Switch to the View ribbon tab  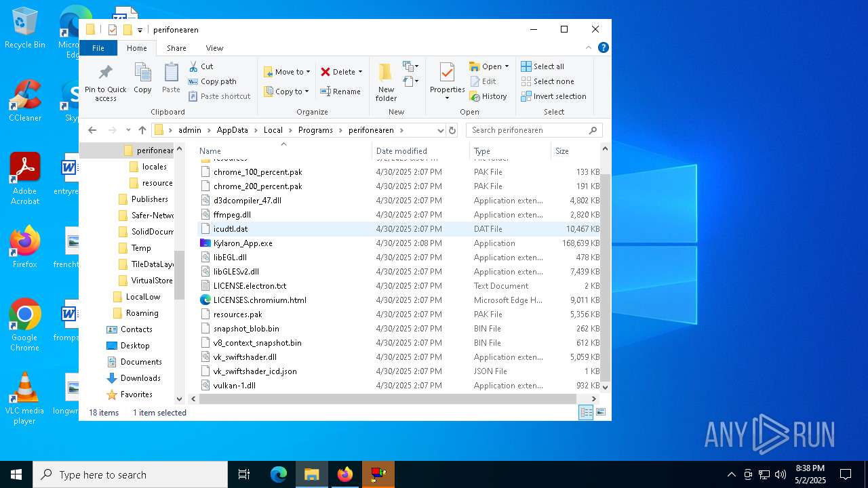point(214,48)
